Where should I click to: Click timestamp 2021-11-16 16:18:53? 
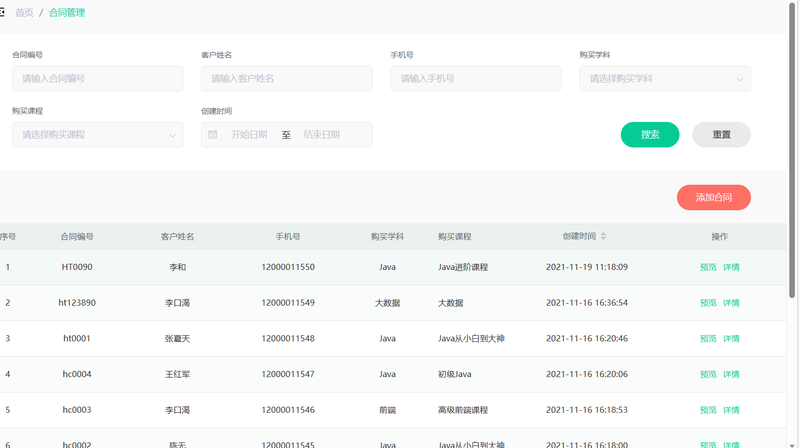coord(587,410)
